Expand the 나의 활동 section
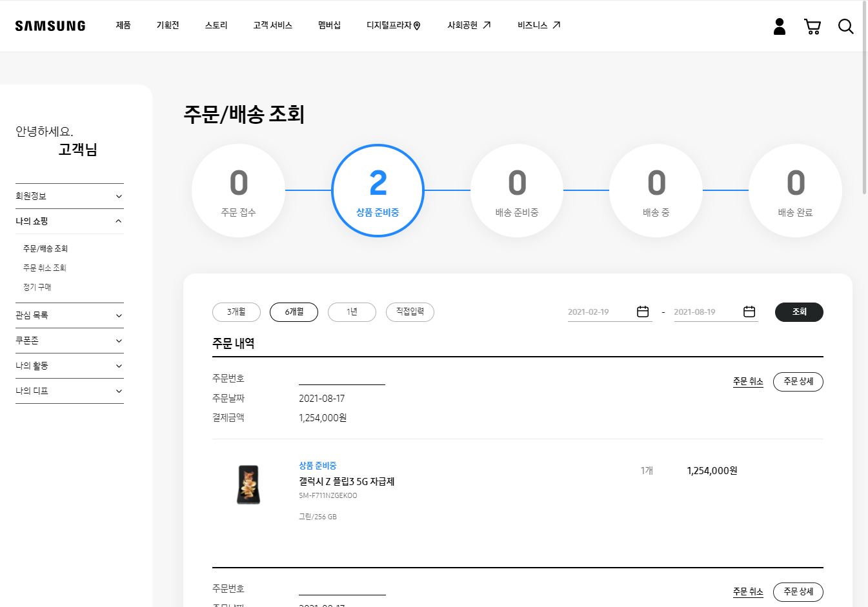This screenshot has width=868, height=607. 70,366
